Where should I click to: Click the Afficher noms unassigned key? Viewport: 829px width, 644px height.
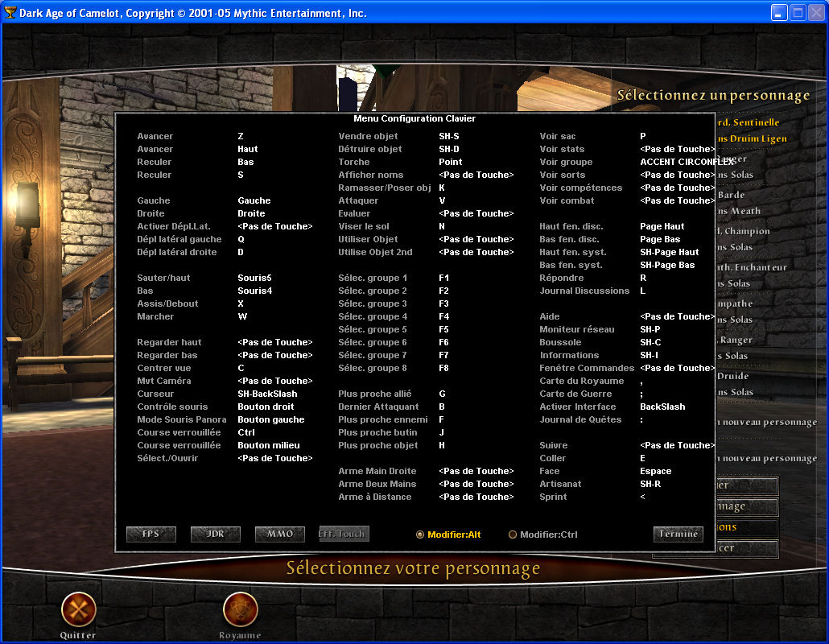[x=476, y=175]
